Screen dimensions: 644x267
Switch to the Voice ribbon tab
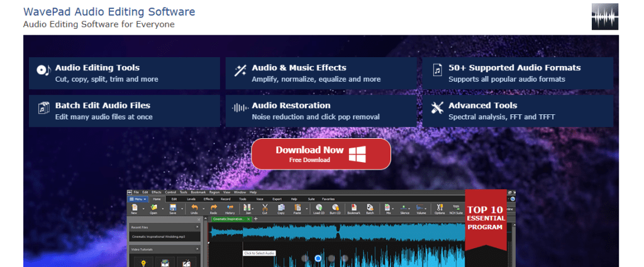point(260,199)
